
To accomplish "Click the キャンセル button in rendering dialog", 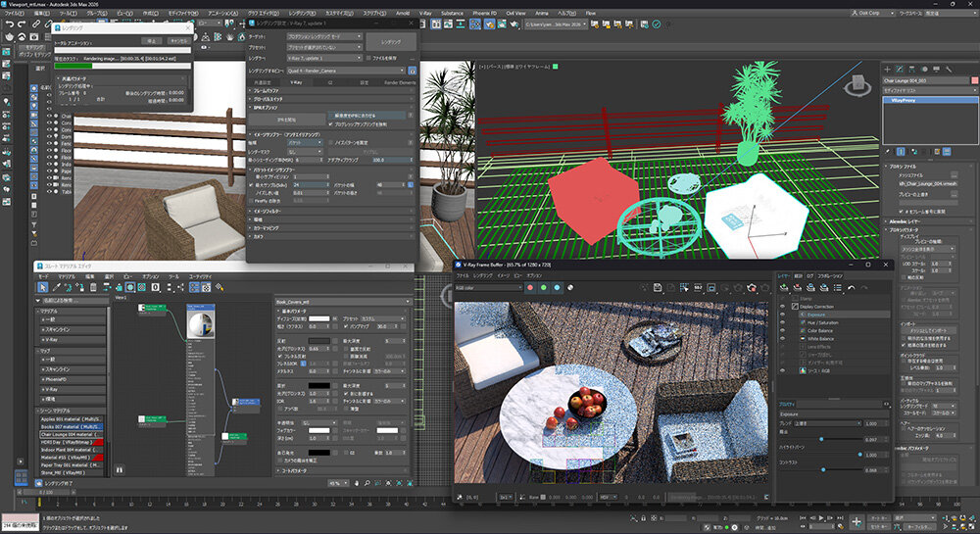I will tap(179, 41).
